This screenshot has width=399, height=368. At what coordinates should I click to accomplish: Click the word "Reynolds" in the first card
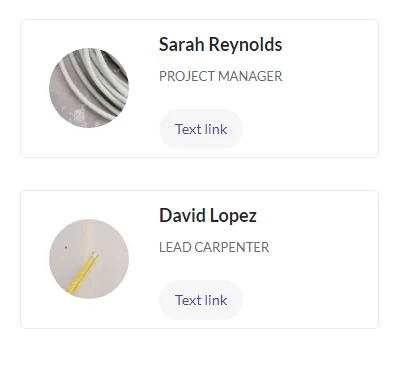246,45
